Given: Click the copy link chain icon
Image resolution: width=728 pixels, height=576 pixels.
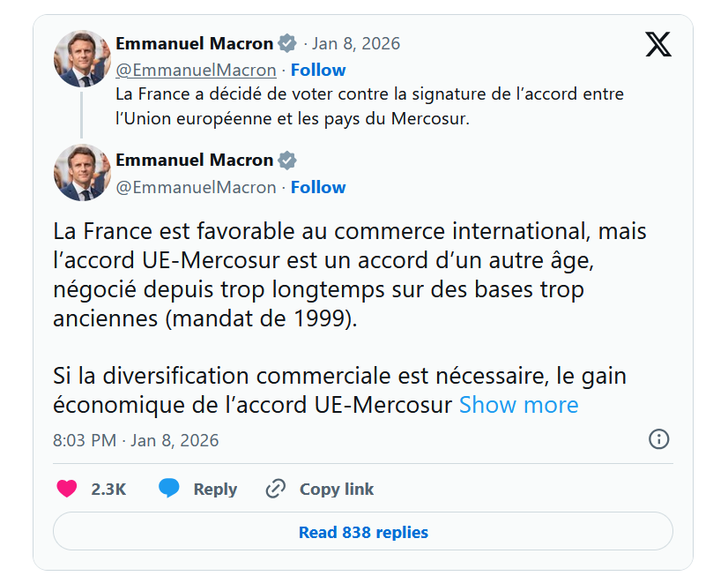Looking at the screenshot, I should point(276,489).
